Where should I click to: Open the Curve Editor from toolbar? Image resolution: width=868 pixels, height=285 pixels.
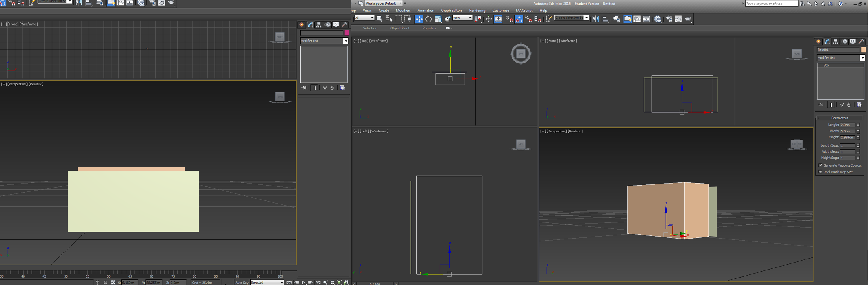point(637,19)
